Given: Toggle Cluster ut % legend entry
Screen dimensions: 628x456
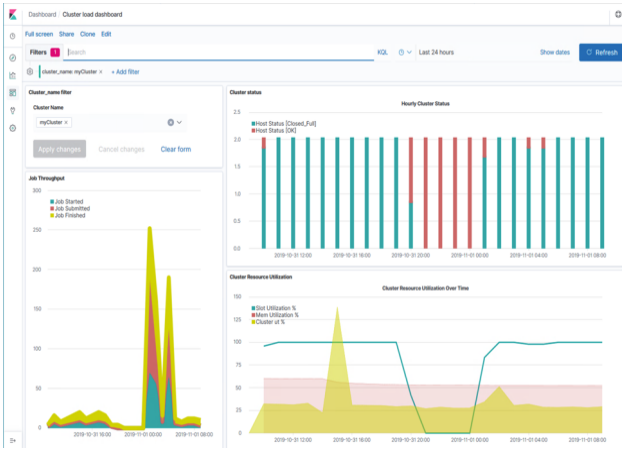Looking at the screenshot, I should (268, 322).
